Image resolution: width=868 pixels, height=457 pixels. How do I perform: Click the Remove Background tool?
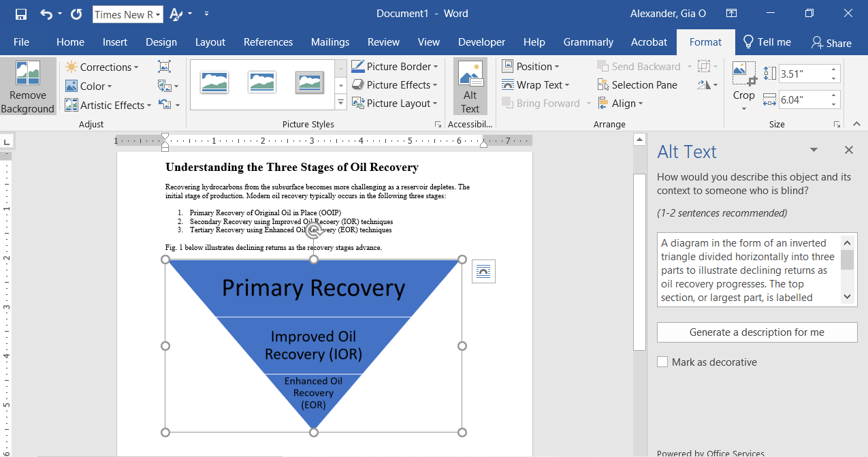click(27, 85)
